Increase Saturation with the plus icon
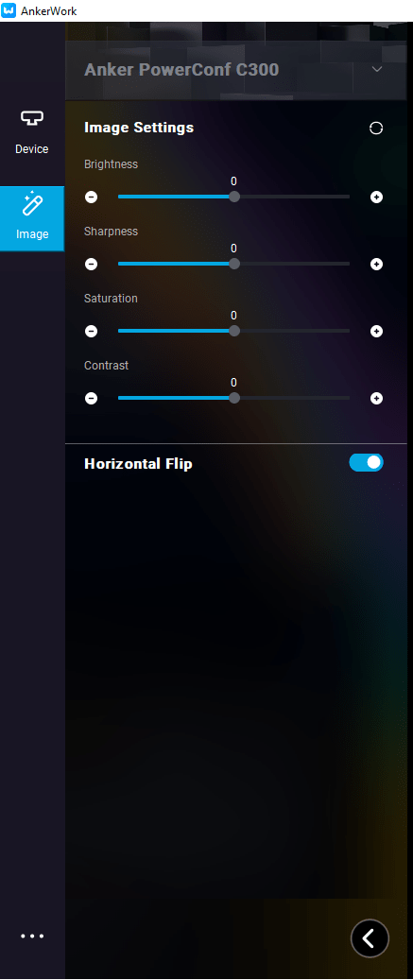 pos(376,332)
